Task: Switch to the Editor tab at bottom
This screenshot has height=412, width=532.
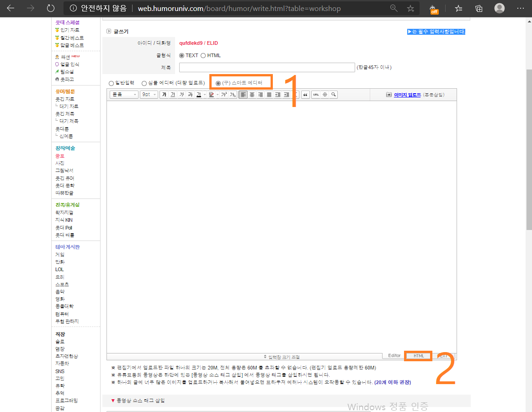Action: [394, 356]
